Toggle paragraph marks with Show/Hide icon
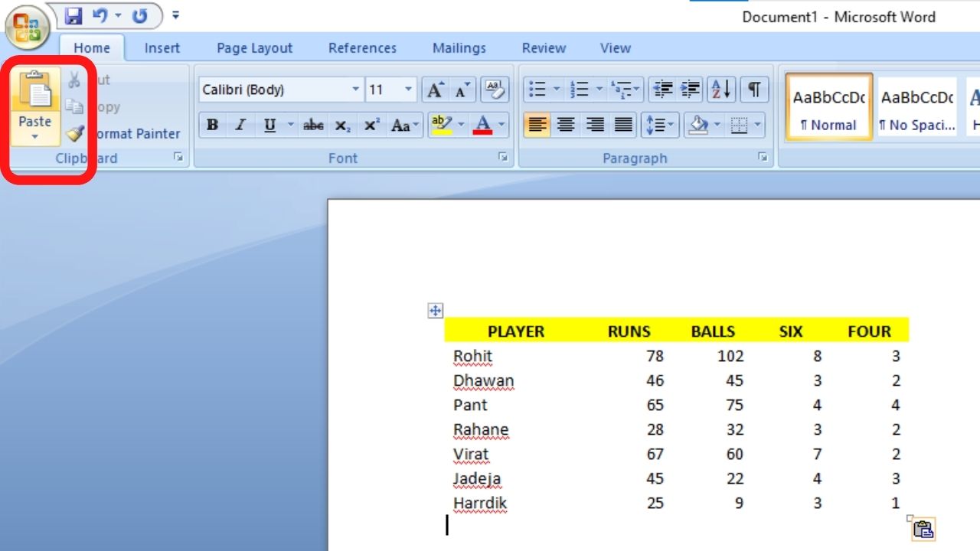Image resolution: width=980 pixels, height=551 pixels. [754, 89]
